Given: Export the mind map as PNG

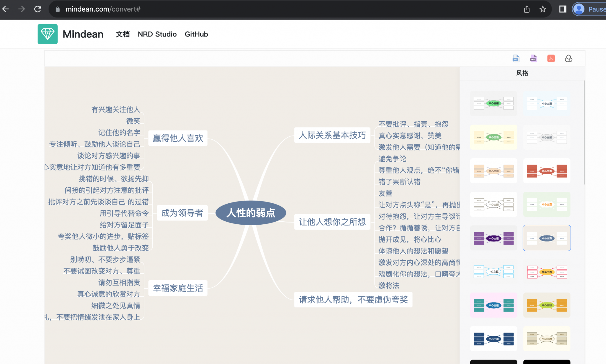Looking at the screenshot, I should tap(533, 58).
